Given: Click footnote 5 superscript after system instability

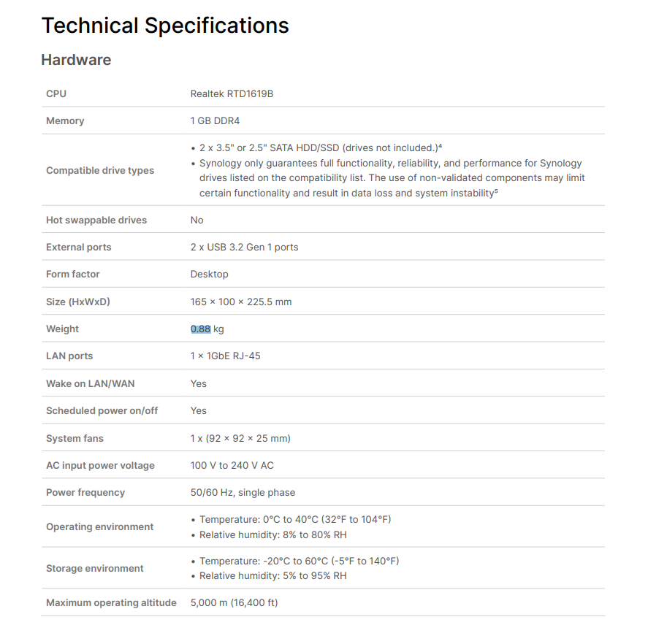Looking at the screenshot, I should click(496, 191).
